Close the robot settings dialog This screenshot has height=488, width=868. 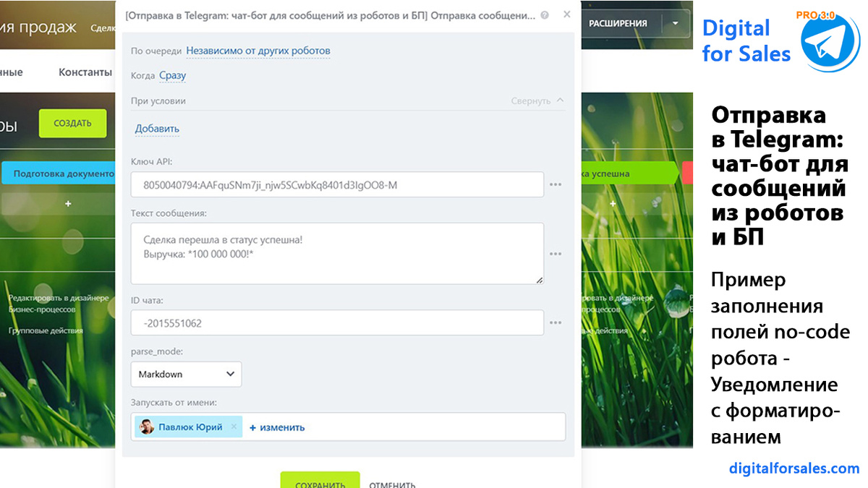point(566,14)
